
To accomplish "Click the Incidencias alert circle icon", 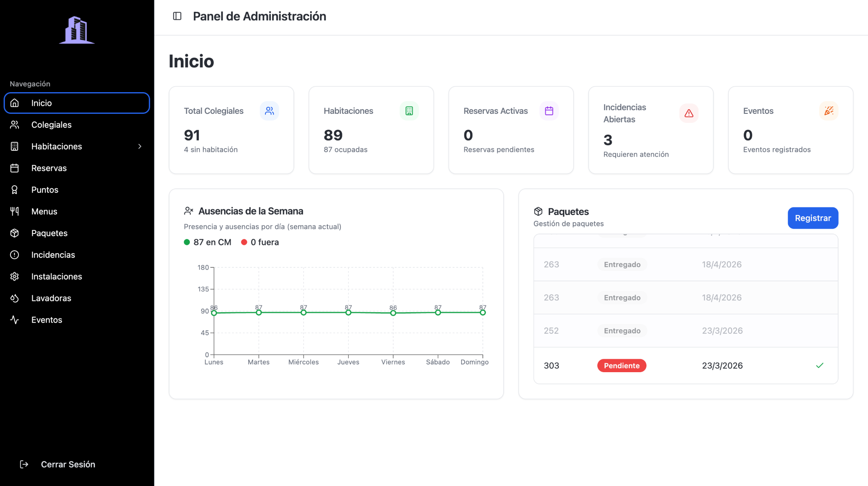I will pos(14,255).
